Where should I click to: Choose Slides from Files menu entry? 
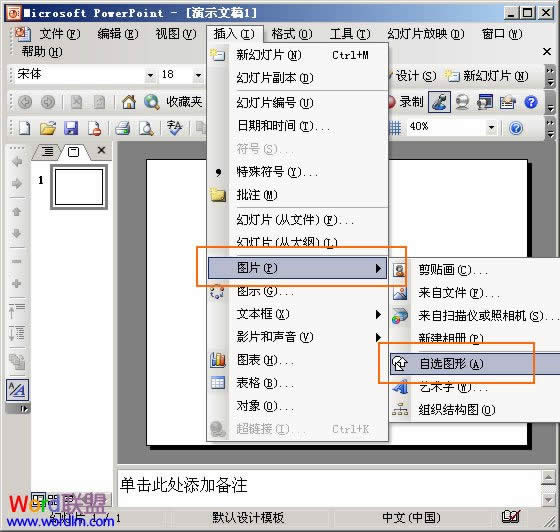(298, 220)
